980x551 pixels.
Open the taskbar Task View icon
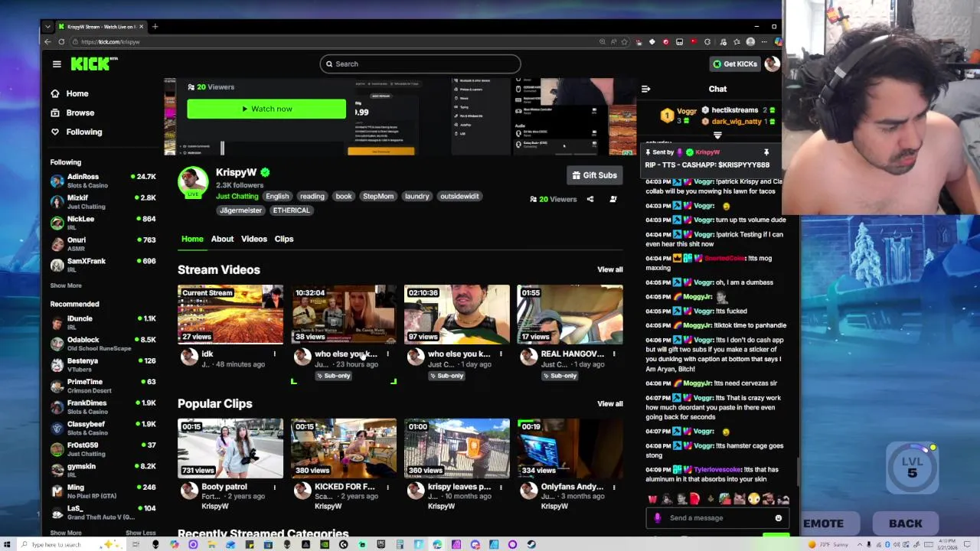pyautogui.click(x=136, y=545)
